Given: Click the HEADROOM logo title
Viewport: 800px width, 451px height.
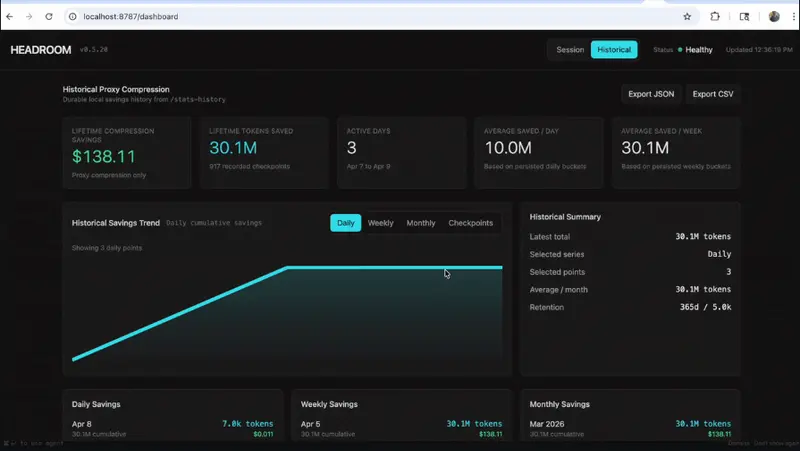Looking at the screenshot, I should click(x=41, y=50).
